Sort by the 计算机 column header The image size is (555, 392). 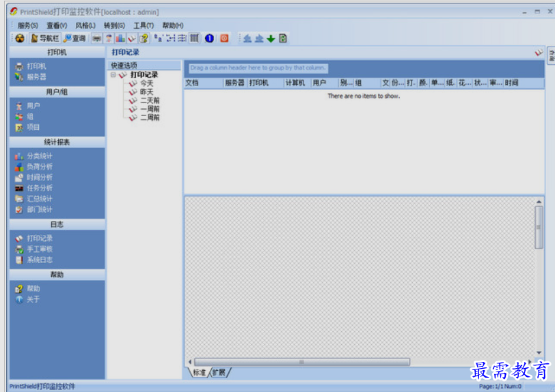(x=297, y=83)
